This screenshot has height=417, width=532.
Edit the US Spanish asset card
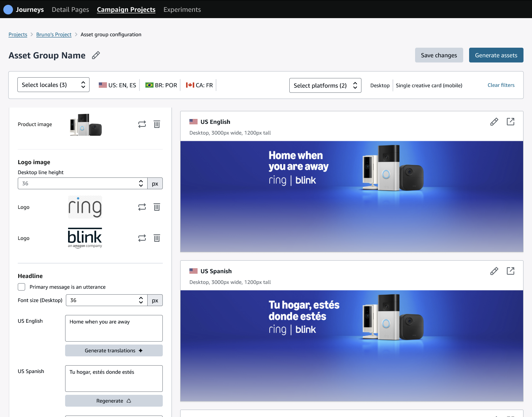494,271
